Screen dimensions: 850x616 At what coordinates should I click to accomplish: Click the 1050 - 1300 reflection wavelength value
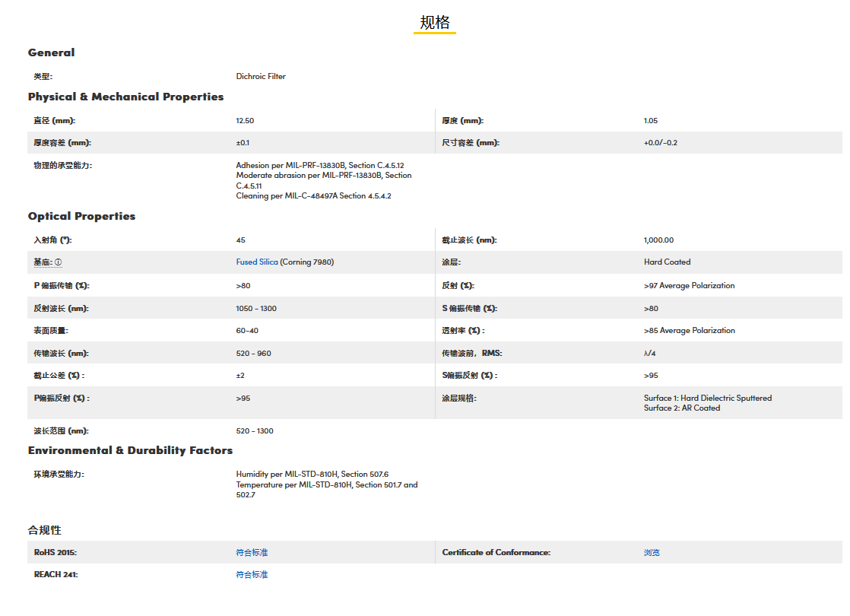[x=256, y=309]
